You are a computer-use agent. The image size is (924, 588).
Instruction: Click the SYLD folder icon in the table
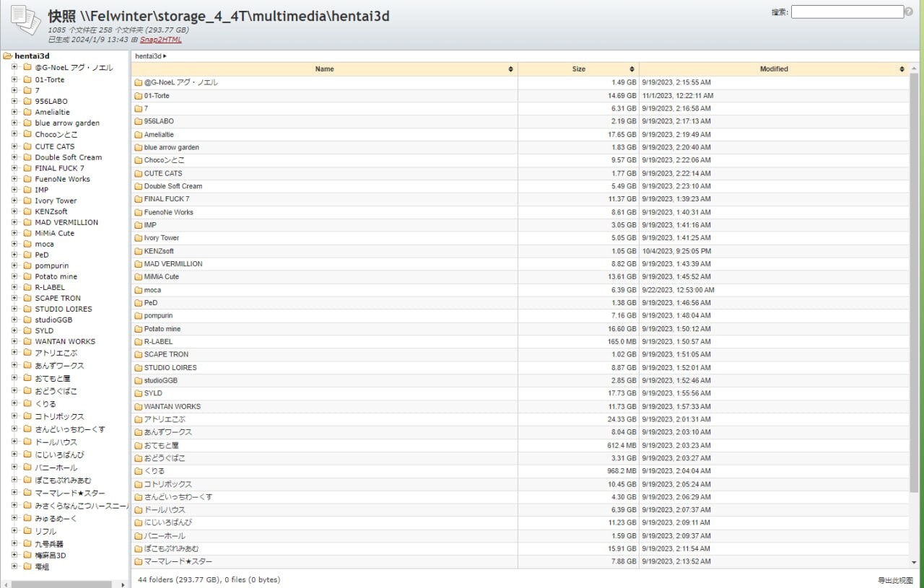139,394
